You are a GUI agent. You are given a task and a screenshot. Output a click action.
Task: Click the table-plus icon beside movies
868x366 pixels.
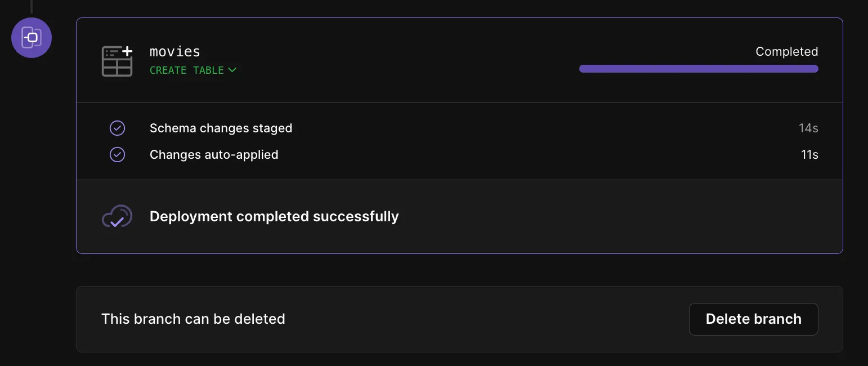(117, 61)
